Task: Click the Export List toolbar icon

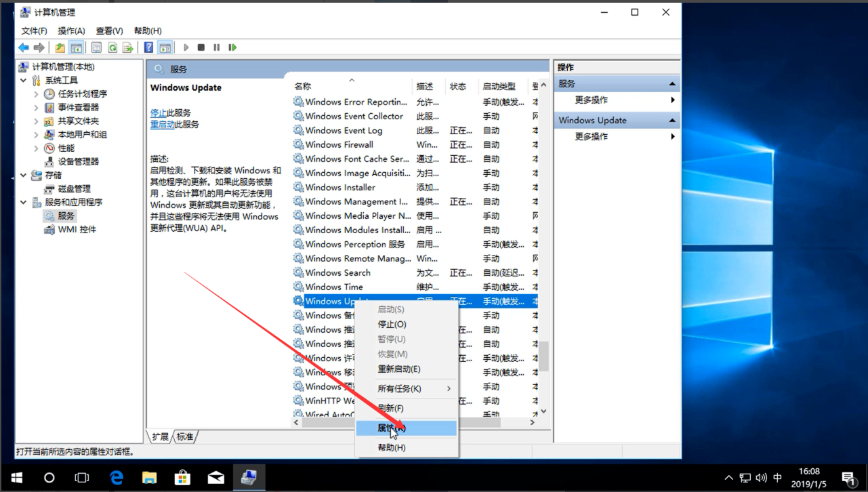Action: (x=127, y=47)
